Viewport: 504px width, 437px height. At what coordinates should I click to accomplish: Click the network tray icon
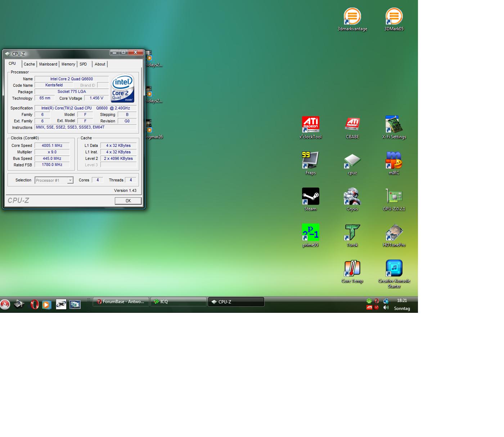tap(386, 301)
